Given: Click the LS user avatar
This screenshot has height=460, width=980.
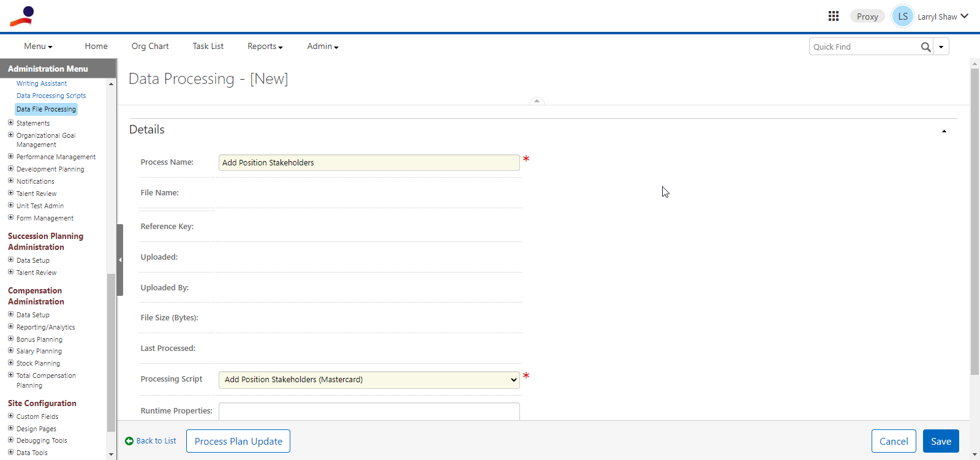Looking at the screenshot, I should click(x=903, y=17).
